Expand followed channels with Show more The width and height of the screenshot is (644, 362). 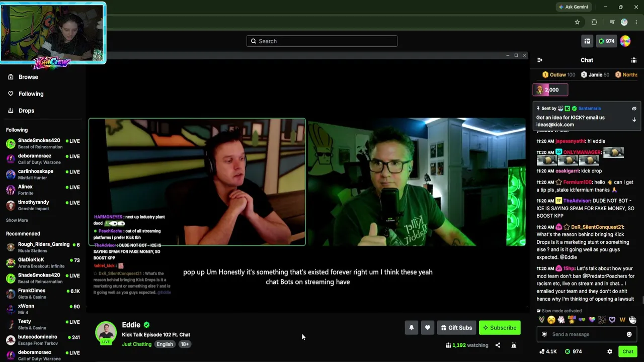(x=17, y=220)
